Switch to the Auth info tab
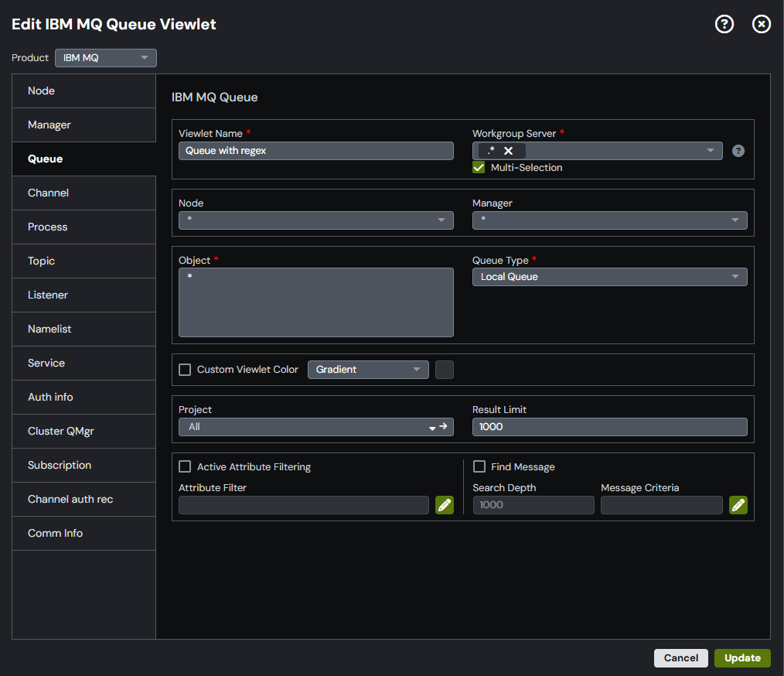Viewport: 784px width, 676px height. [84, 397]
